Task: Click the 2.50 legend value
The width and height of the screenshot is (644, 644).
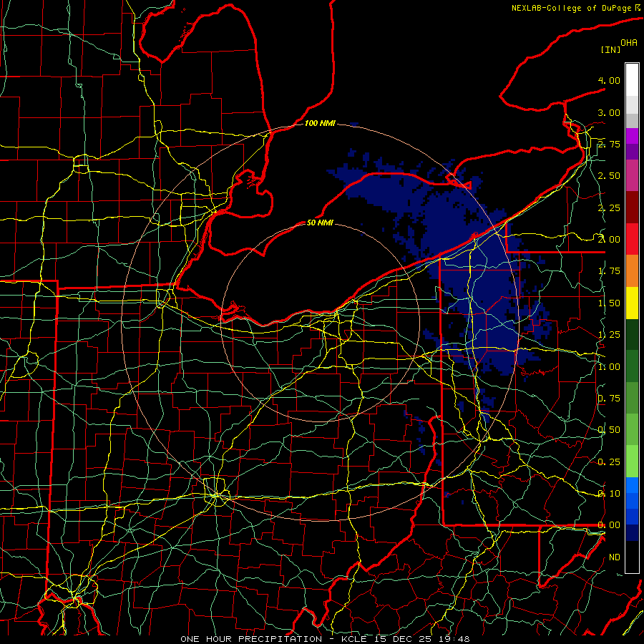Action: (x=609, y=176)
